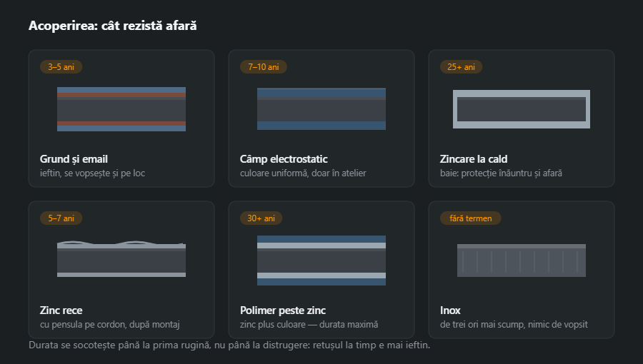
Task: Select the 3–5 ani duration badge
Action: point(61,67)
